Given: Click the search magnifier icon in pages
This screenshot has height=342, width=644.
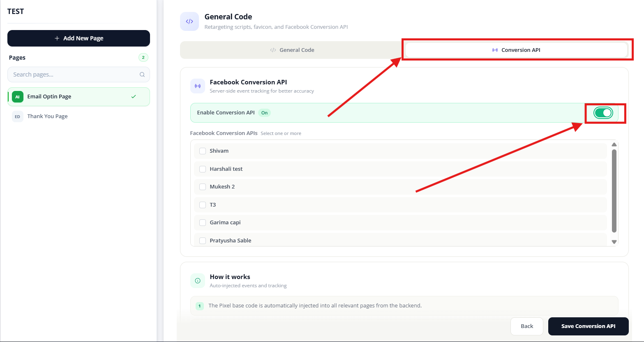Looking at the screenshot, I should tap(142, 74).
